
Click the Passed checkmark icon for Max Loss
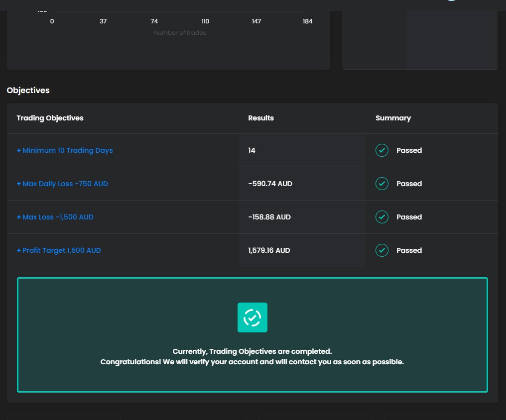click(x=382, y=217)
